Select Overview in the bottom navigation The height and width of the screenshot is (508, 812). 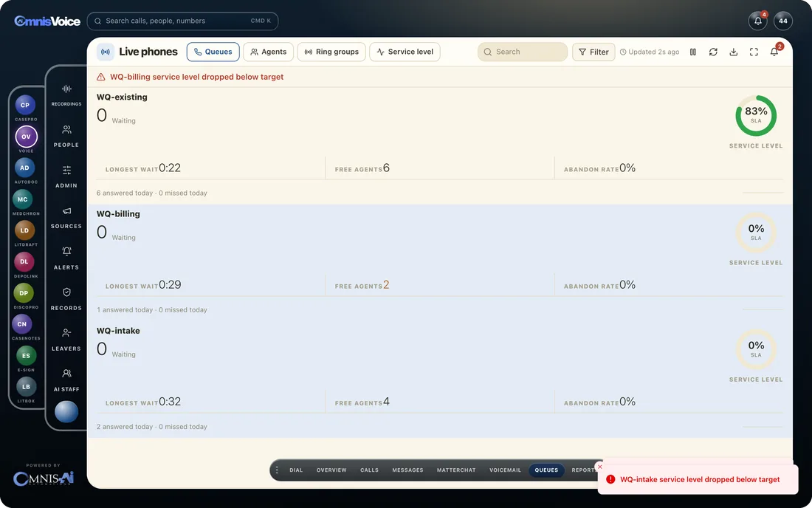(331, 470)
